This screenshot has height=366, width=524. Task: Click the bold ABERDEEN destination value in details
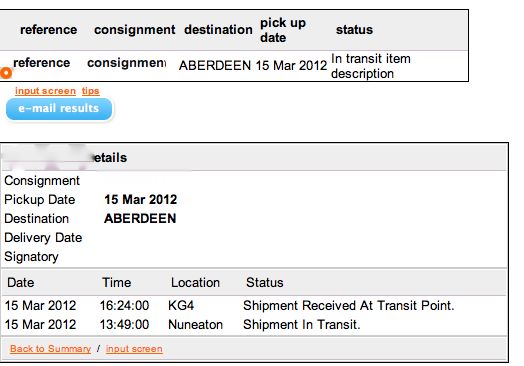140,219
